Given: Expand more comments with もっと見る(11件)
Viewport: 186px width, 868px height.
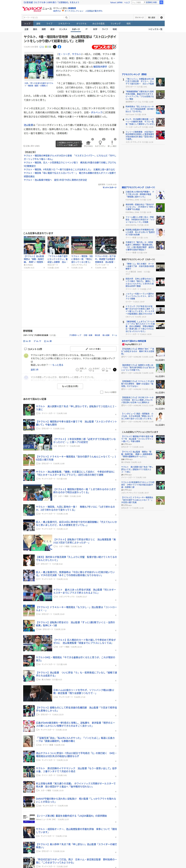Looking at the screenshot, I should point(70,386).
